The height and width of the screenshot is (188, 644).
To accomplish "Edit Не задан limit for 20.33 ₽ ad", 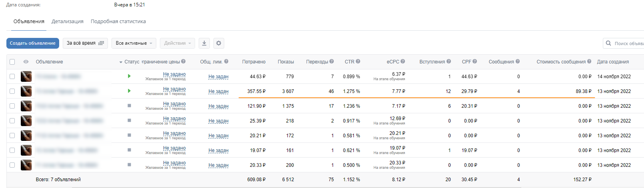I will click(x=218, y=165).
